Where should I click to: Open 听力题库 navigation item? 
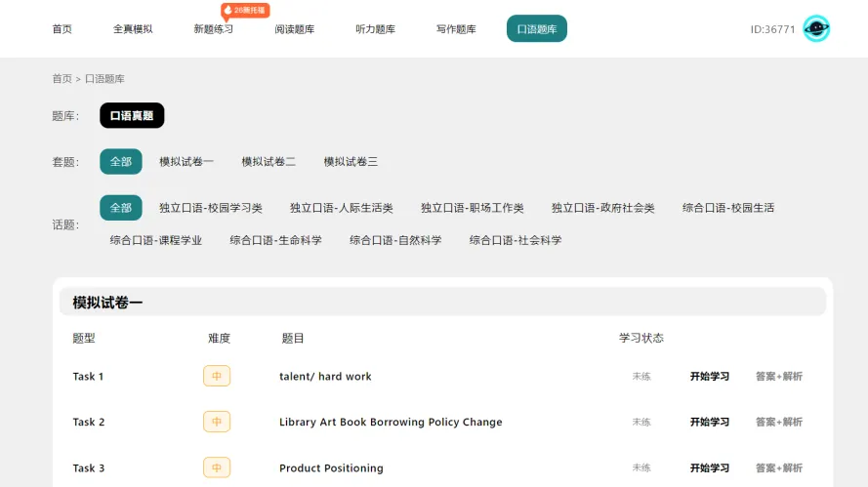375,28
